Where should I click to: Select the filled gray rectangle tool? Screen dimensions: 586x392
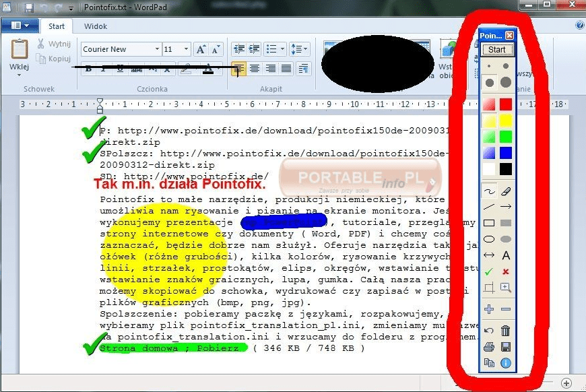click(x=506, y=223)
